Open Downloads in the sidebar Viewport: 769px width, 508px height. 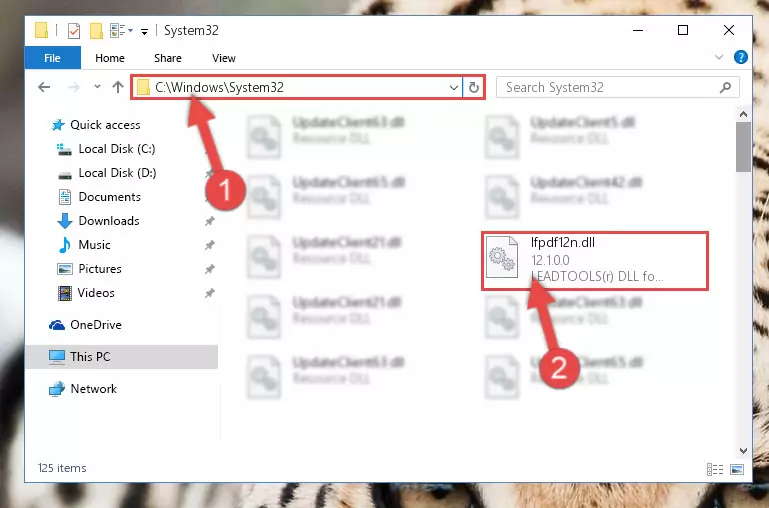coord(99,221)
